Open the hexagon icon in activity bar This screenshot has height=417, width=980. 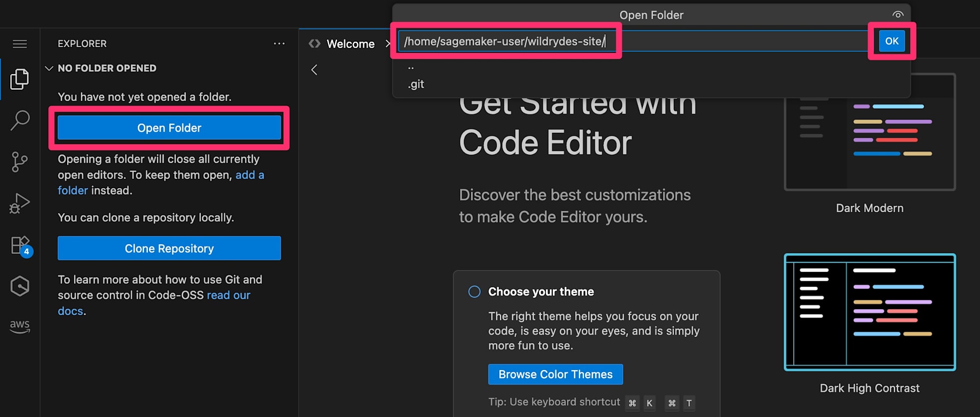coord(20,286)
